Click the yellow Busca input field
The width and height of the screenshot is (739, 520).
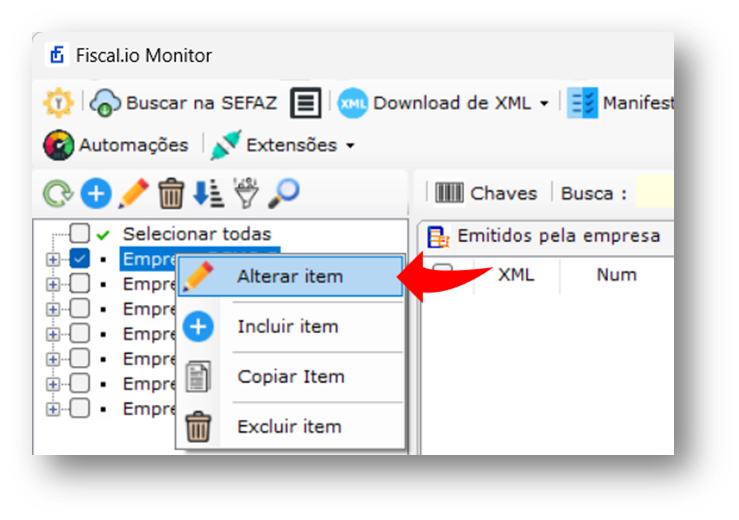pos(655,191)
